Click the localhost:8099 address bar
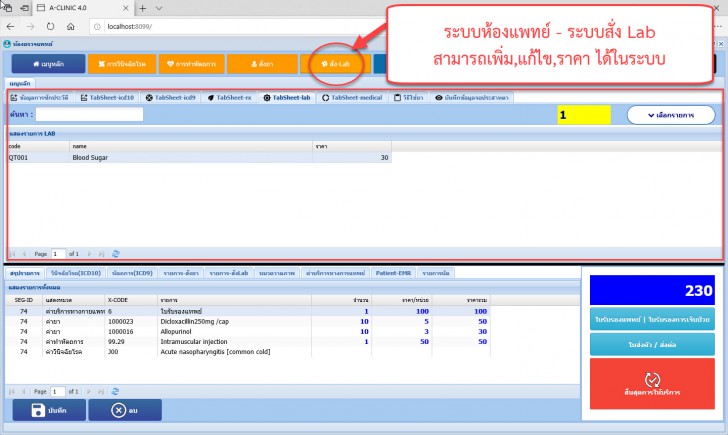 tap(237, 26)
